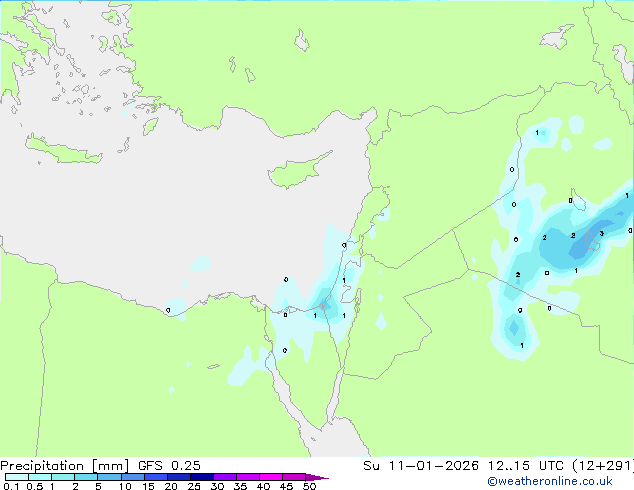The image size is (634, 490).
Task: Click the 'Su 11-01-2026' date text
Action: coord(421,466)
